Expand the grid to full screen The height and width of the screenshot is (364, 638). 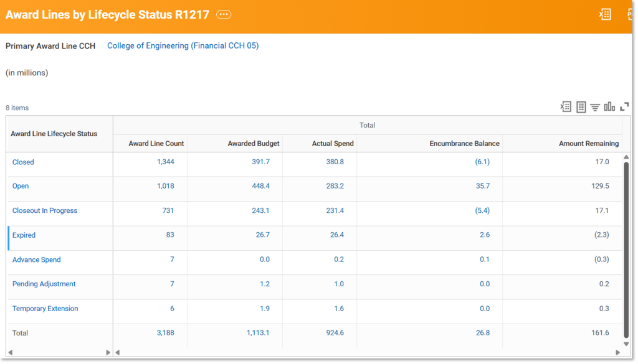point(624,106)
